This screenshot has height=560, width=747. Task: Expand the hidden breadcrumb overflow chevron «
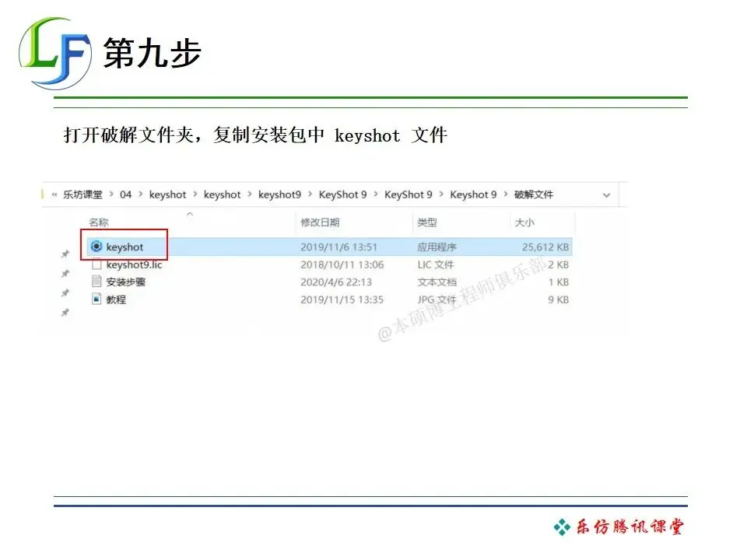tap(54, 194)
